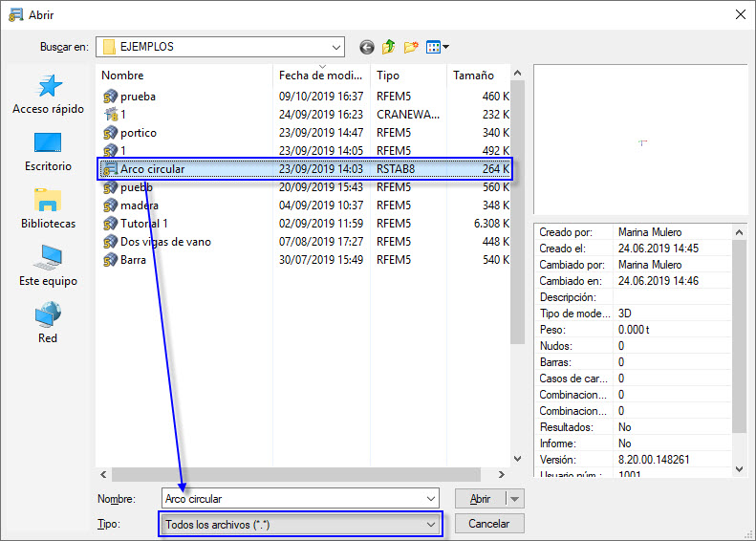This screenshot has width=756, height=541.
Task: Select the prueba RFEM5 file icon
Action: [111, 97]
